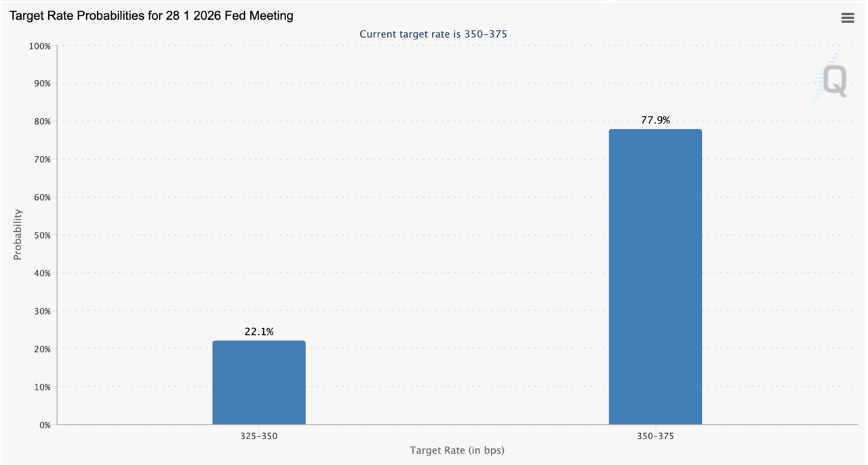
Task: Click the 'Probability' y-axis title
Action: [18, 235]
